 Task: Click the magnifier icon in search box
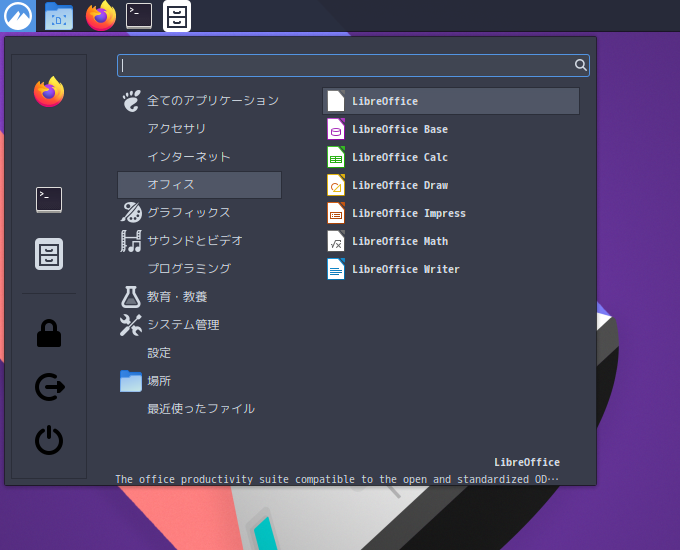[580, 65]
